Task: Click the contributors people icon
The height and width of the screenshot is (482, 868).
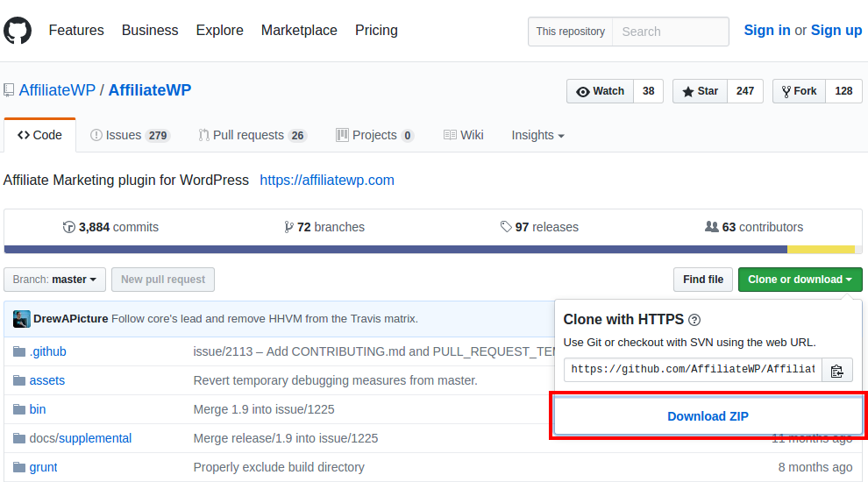Action: [x=711, y=226]
